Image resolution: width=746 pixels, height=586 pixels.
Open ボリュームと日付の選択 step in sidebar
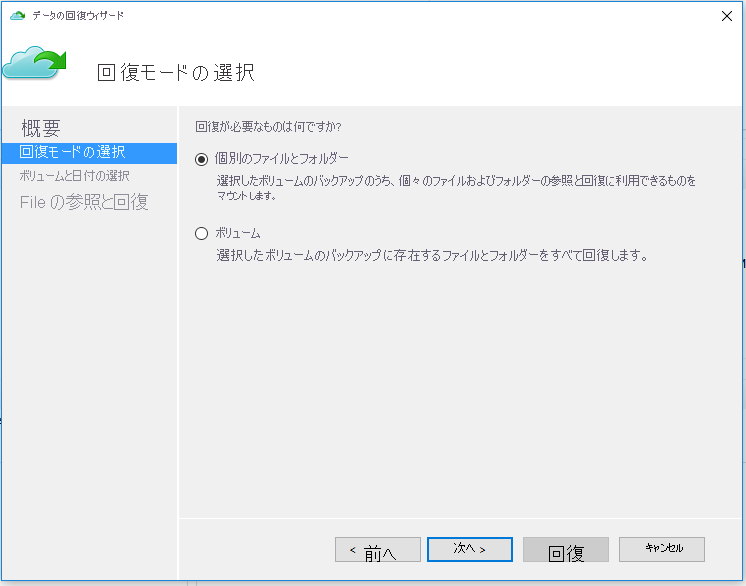click(x=75, y=176)
